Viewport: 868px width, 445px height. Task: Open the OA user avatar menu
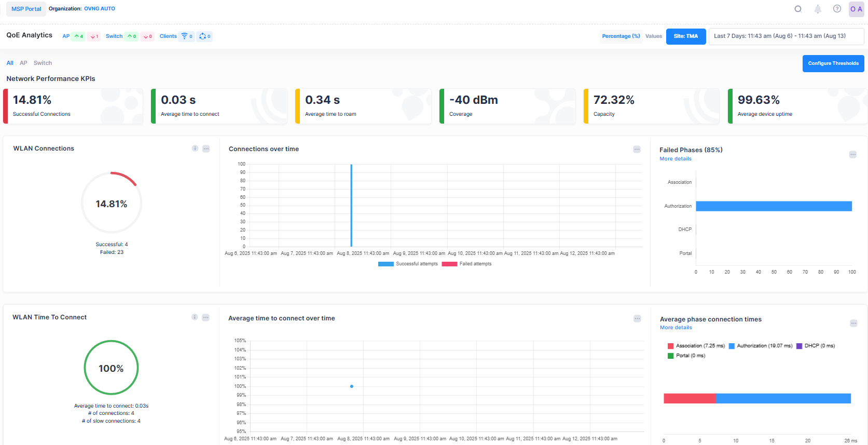point(856,9)
